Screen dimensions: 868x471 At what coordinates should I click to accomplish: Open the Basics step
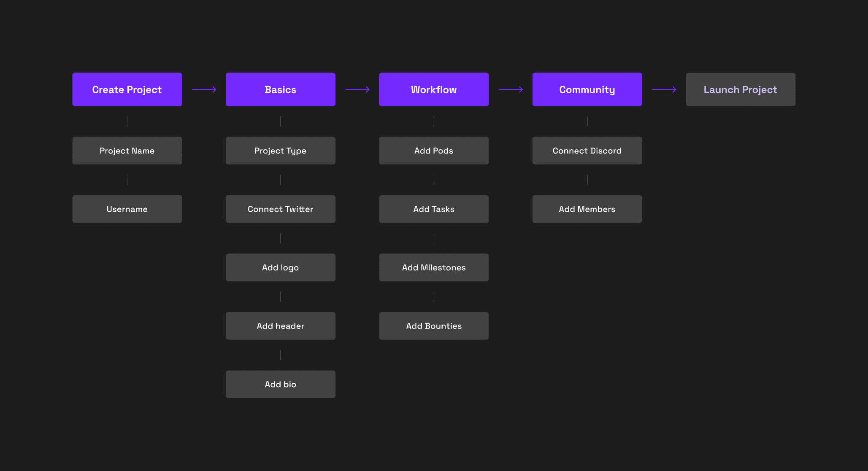280,89
